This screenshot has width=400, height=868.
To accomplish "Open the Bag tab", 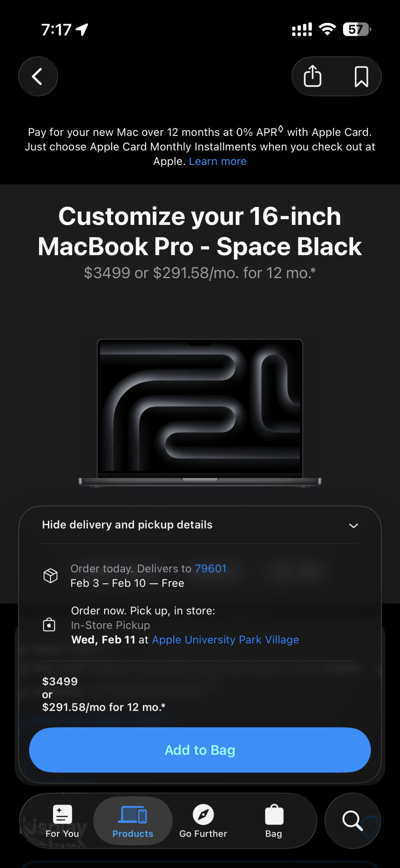I will tap(274, 821).
